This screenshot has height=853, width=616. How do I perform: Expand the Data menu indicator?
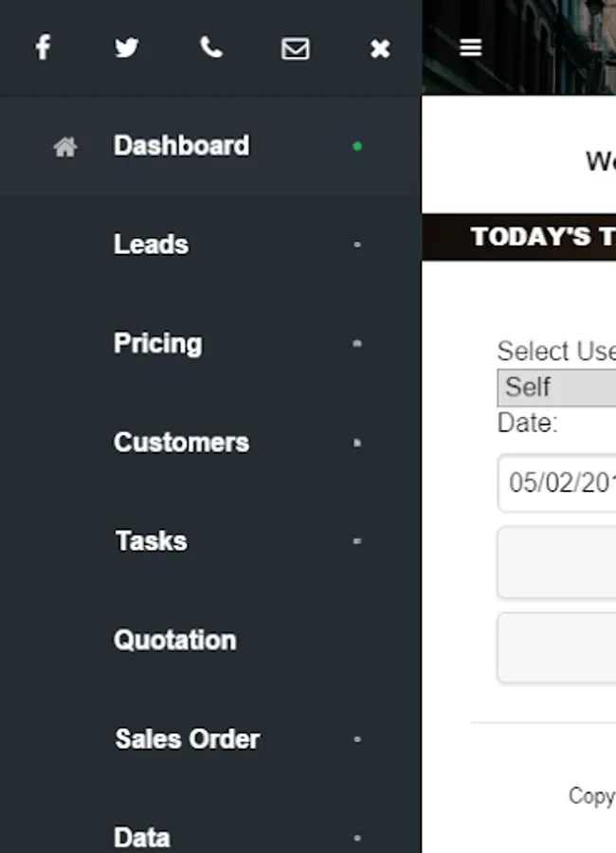[x=357, y=838]
